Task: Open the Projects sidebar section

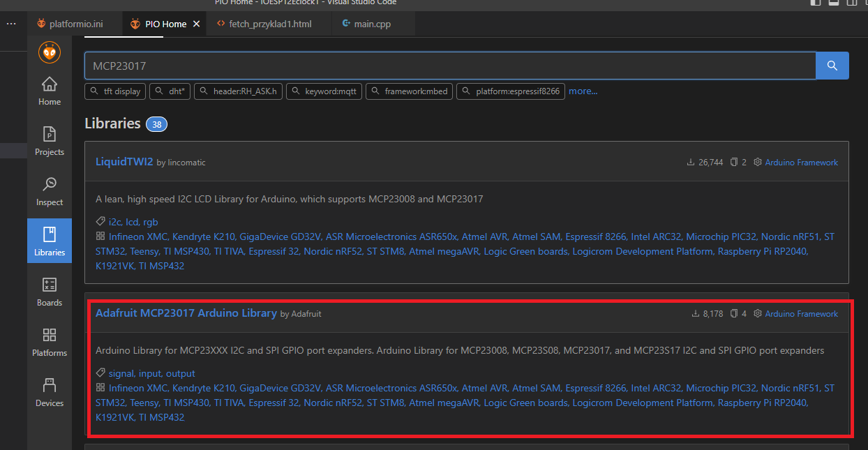Action: click(50, 141)
